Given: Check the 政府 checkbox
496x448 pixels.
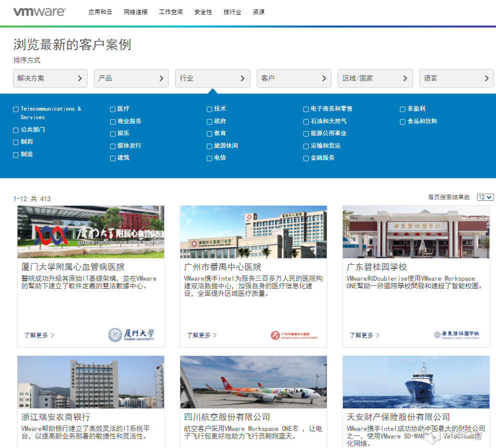Looking at the screenshot, I should coord(209,122).
